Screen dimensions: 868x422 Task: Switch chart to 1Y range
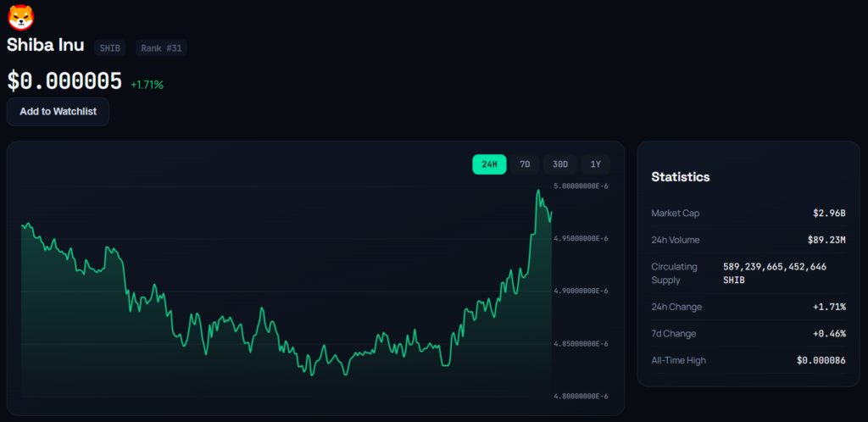596,164
